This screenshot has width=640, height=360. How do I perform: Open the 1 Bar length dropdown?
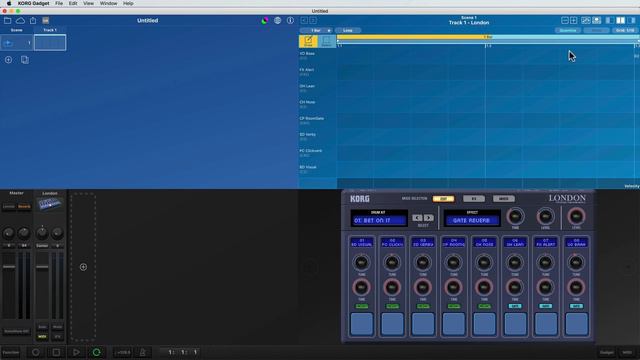[x=316, y=31]
